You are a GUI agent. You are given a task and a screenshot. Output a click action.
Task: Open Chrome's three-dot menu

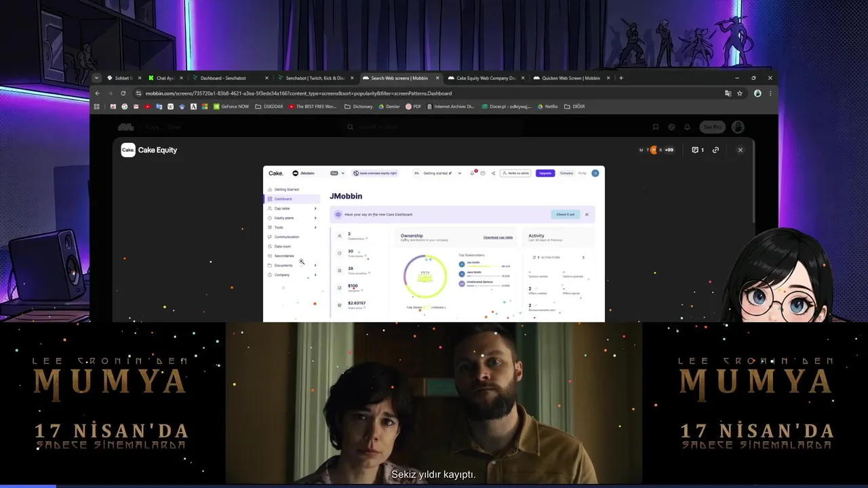770,93
